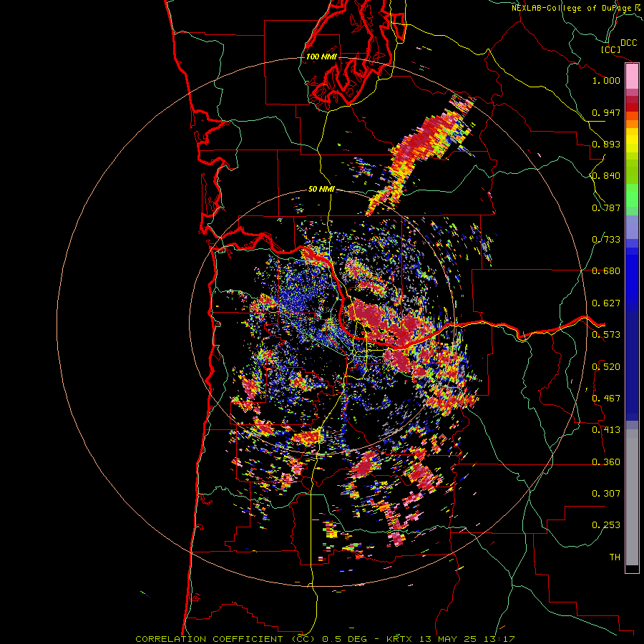Viewport: 644px width, 644px height.
Task: Click the 0.5 DEG elevation text
Action: [346, 639]
